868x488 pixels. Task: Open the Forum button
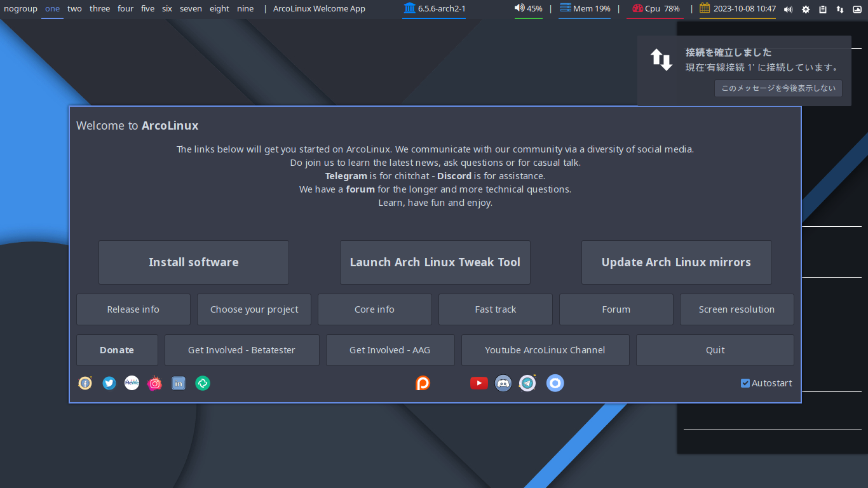(616, 309)
